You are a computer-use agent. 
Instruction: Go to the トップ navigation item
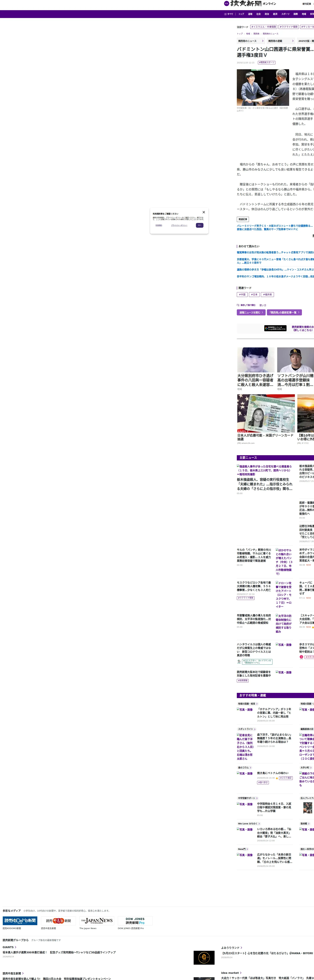coord(241,14)
